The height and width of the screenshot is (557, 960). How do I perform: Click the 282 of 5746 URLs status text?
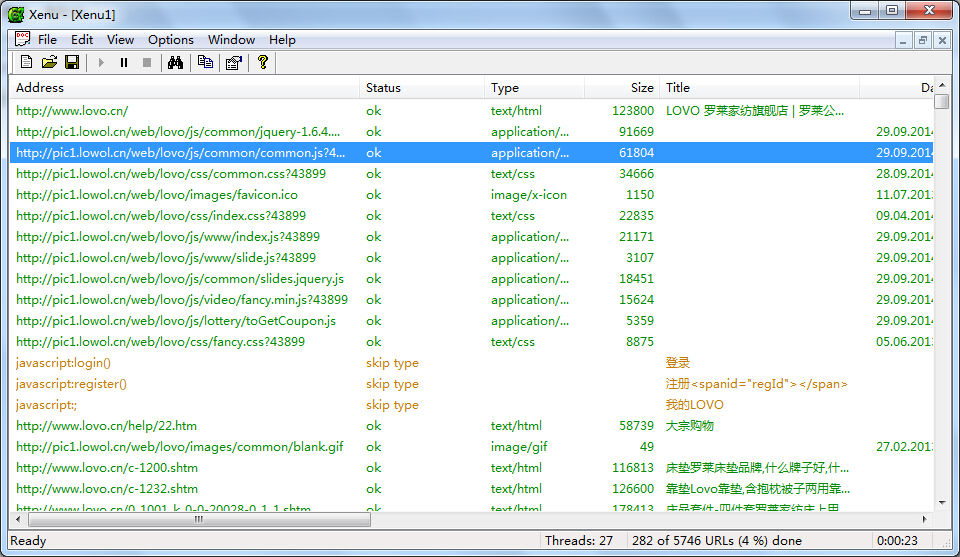pyautogui.click(x=716, y=540)
